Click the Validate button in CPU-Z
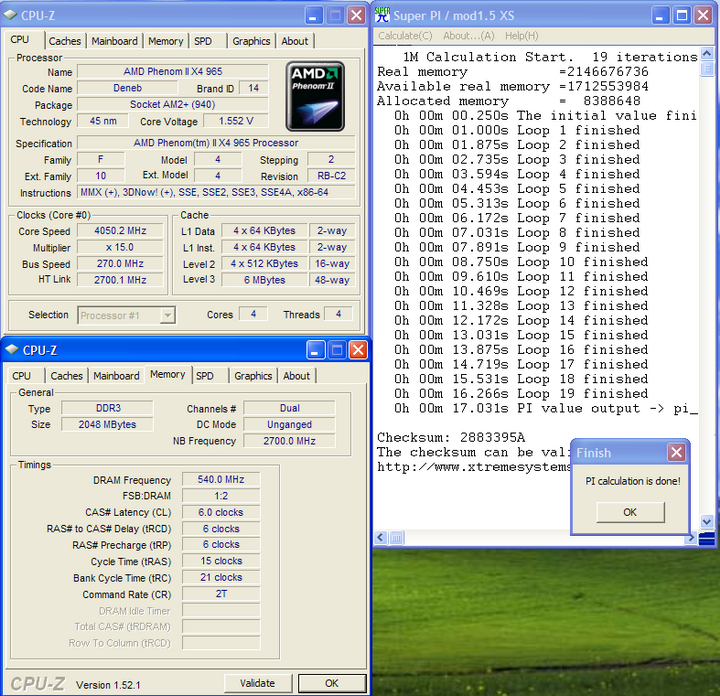720x696 pixels. pos(258,683)
